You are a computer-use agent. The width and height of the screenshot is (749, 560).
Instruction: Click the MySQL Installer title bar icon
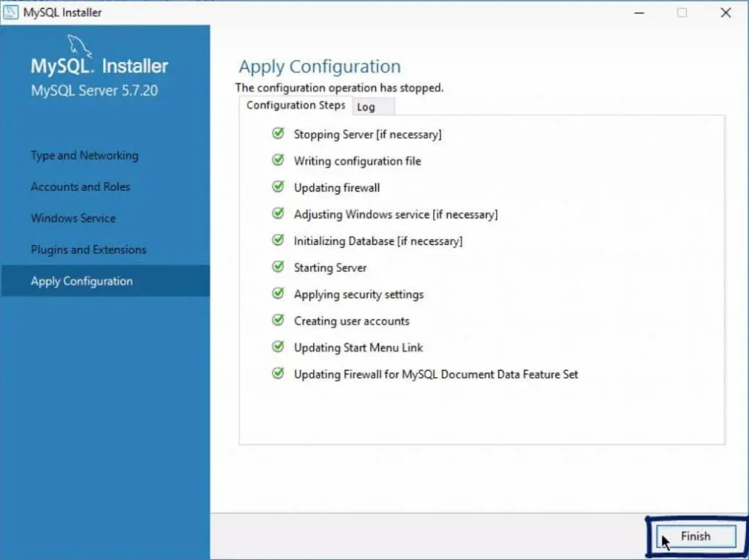click(x=12, y=12)
